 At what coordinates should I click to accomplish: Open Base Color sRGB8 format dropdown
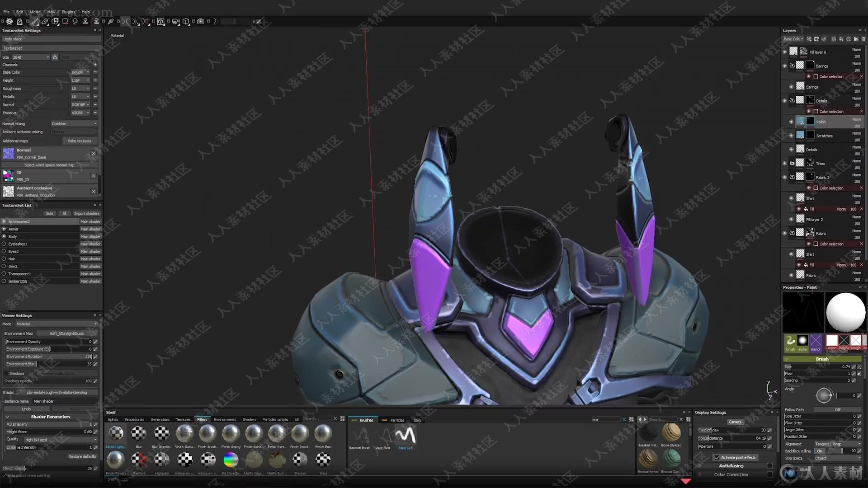(80, 72)
